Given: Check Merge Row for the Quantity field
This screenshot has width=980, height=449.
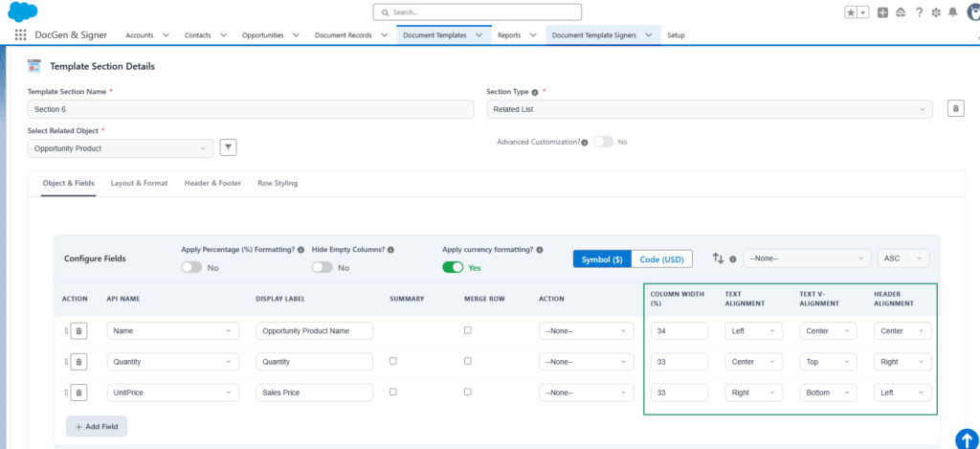Looking at the screenshot, I should tap(467, 361).
